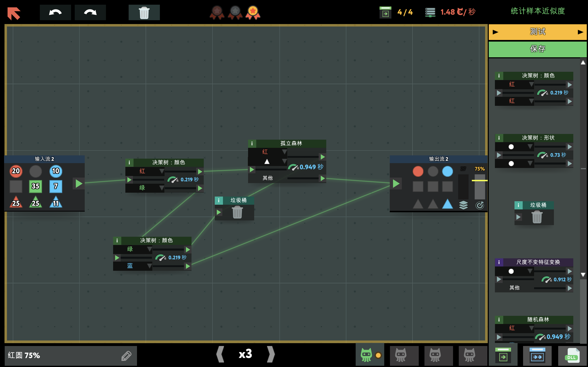
Task: Click the layers stack icon in 输出流 2
Action: [x=463, y=205]
